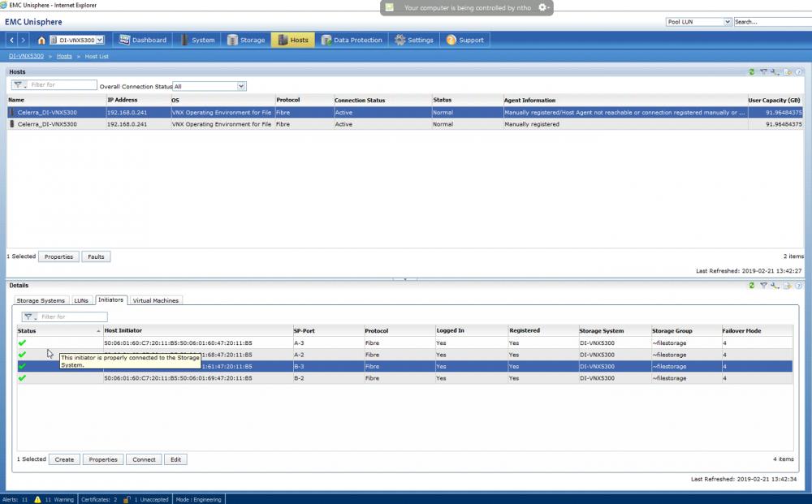This screenshot has width=812, height=504.
Task: Switch to the Storage Systems tab
Action: [x=41, y=300]
